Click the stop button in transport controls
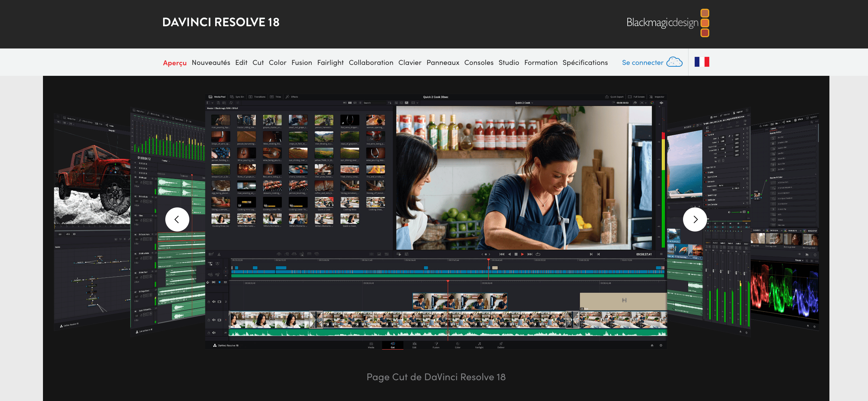868x401 pixels. (516, 254)
